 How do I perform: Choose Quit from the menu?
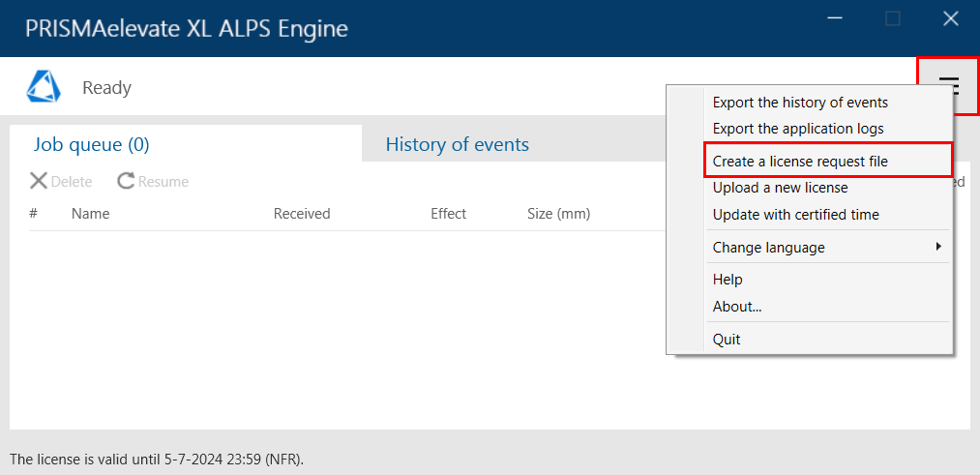[x=727, y=340]
